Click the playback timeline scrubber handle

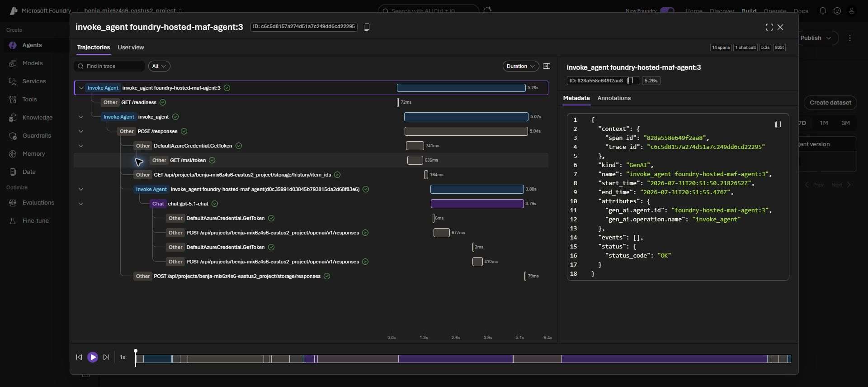pos(136,352)
